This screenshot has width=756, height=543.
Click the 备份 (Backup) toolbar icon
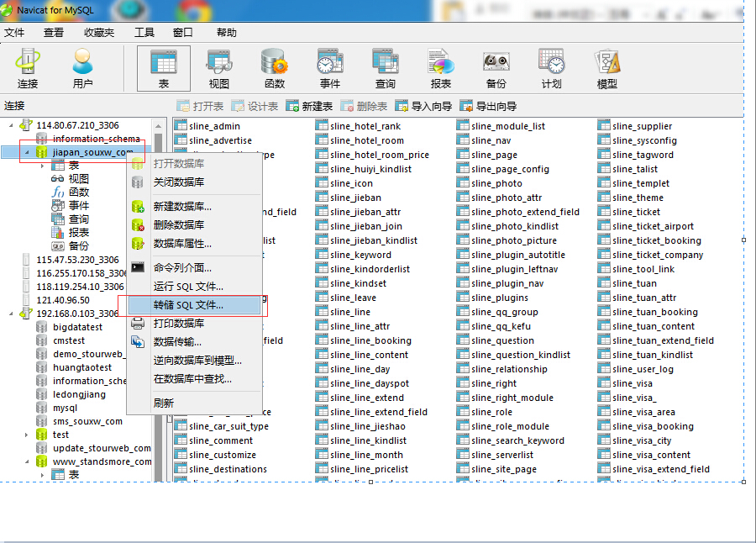coord(496,68)
